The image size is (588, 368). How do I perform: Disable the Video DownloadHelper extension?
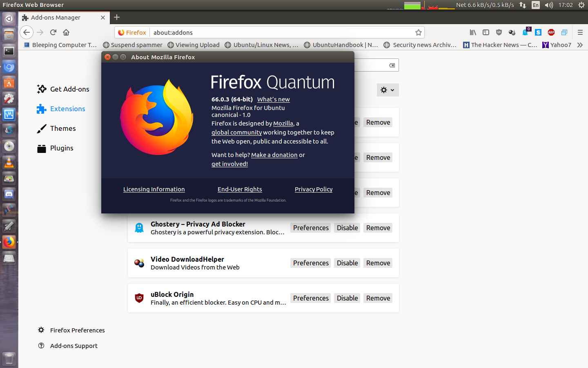coord(347,263)
